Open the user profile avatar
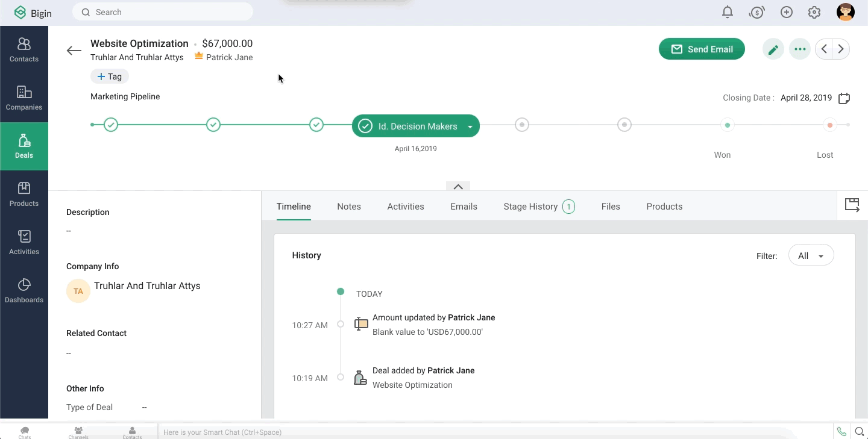 [x=846, y=12]
